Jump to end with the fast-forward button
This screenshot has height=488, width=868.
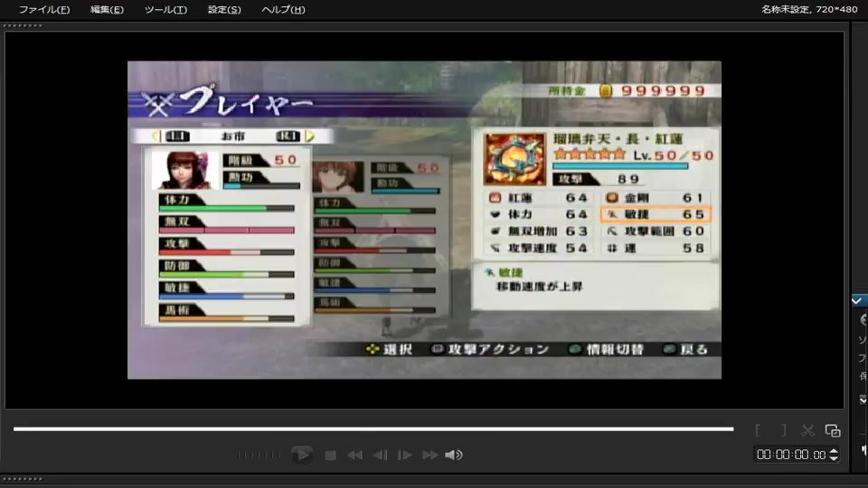pyautogui.click(x=429, y=455)
